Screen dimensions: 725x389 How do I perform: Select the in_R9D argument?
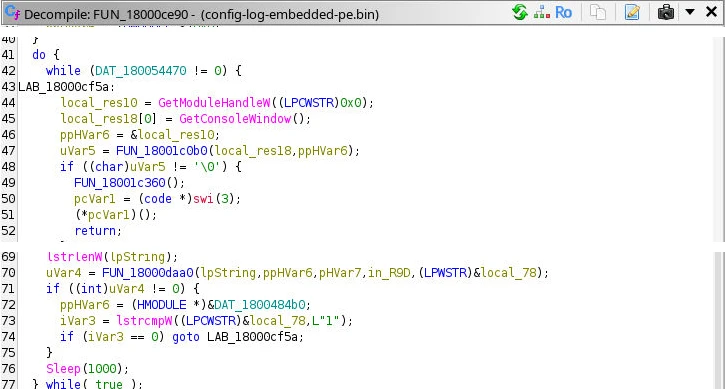tap(389, 273)
